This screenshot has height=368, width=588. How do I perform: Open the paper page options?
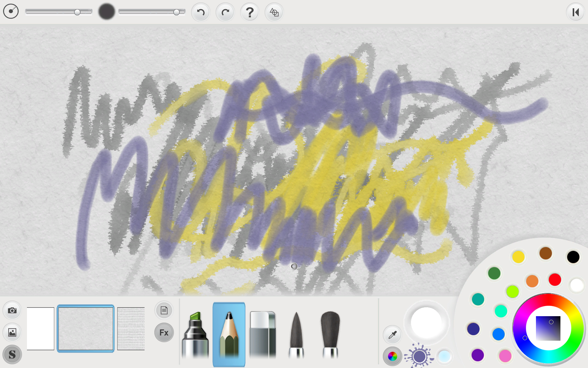point(164,310)
